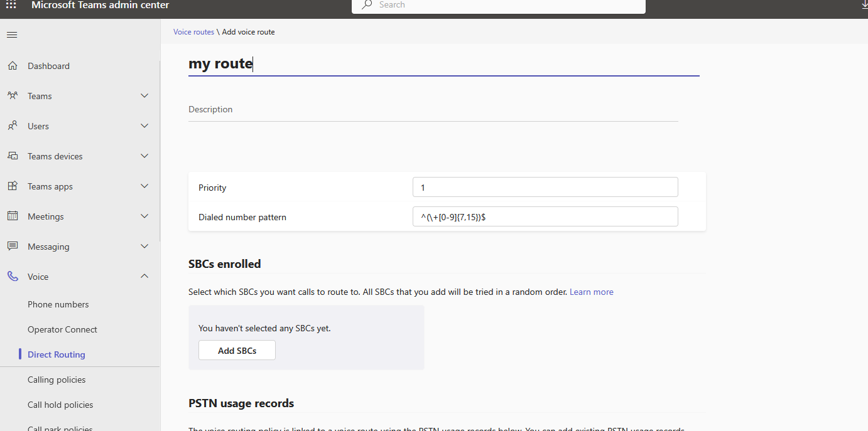Image resolution: width=868 pixels, height=431 pixels.
Task: Click the Meetings calendar icon
Action: 13,216
